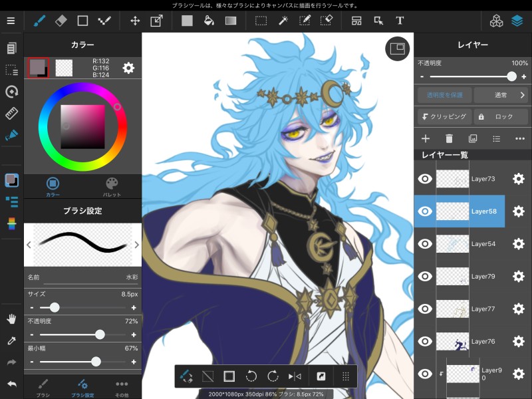Adjust layer 不透明度 opacity slider
Viewport: 532px width, 399px height.
coord(473,76)
